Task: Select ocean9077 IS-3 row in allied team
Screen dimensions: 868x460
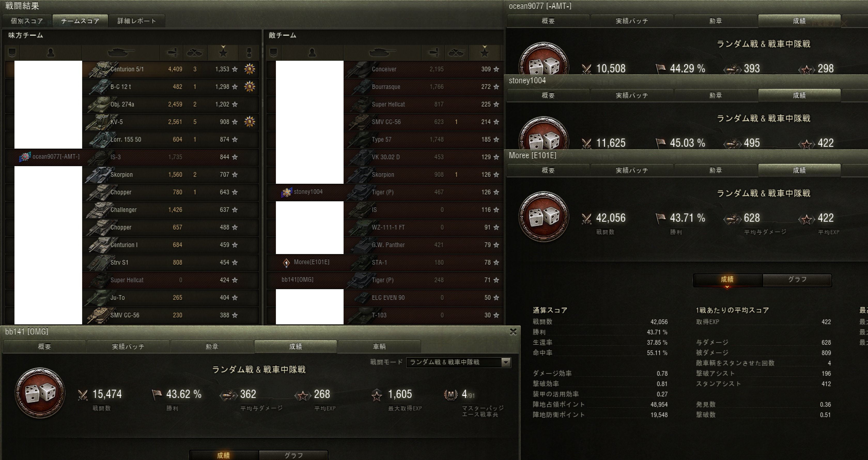Action: pos(132,157)
